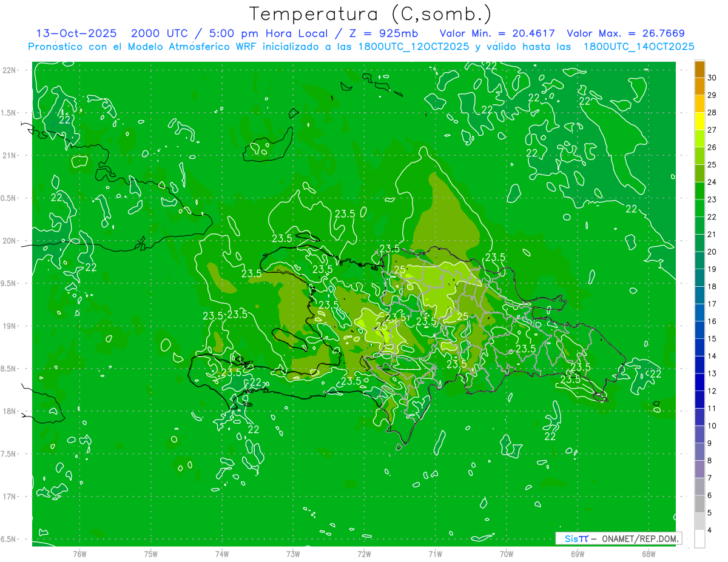Click the legend value "8"

click(x=709, y=460)
